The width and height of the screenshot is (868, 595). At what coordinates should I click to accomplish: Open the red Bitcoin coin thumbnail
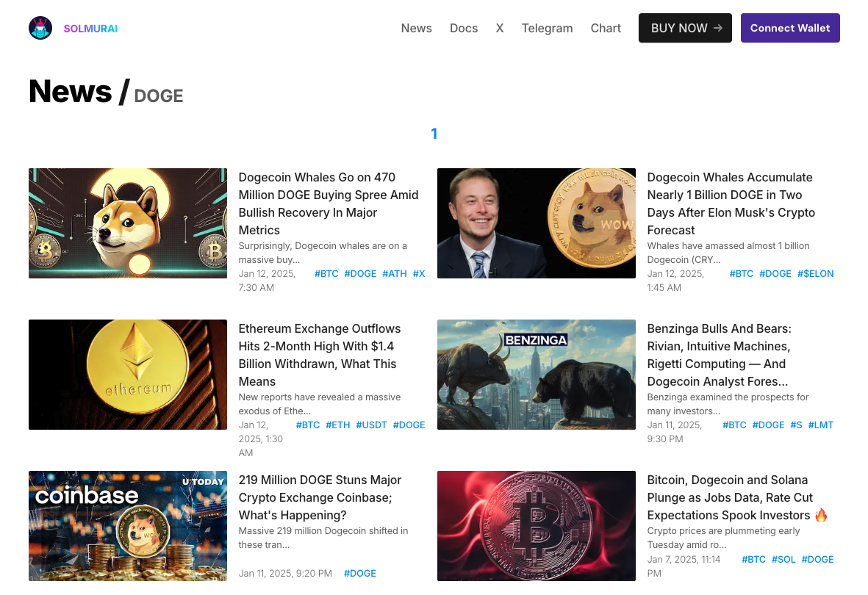pyautogui.click(x=537, y=526)
